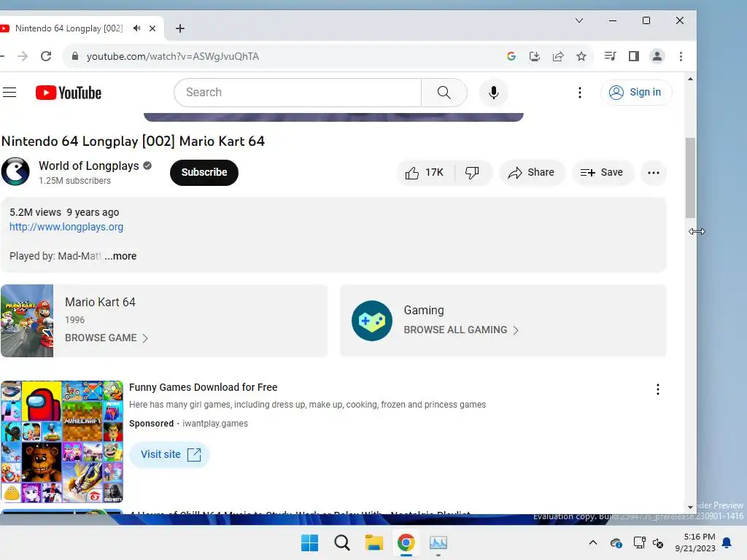The image size is (747, 560).
Task: Visit site for Funny Games ad
Action: 169,455
